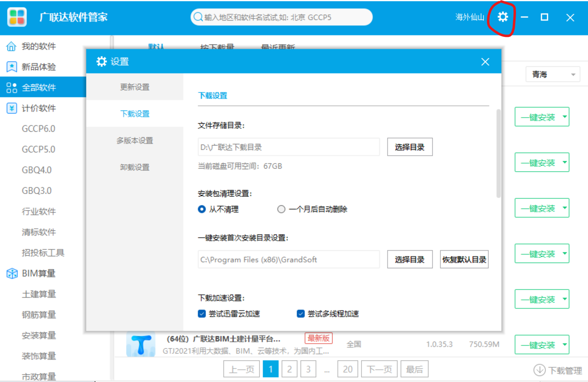Select GCCP6.0 in the sidebar
The image size is (588, 382).
pyautogui.click(x=38, y=129)
